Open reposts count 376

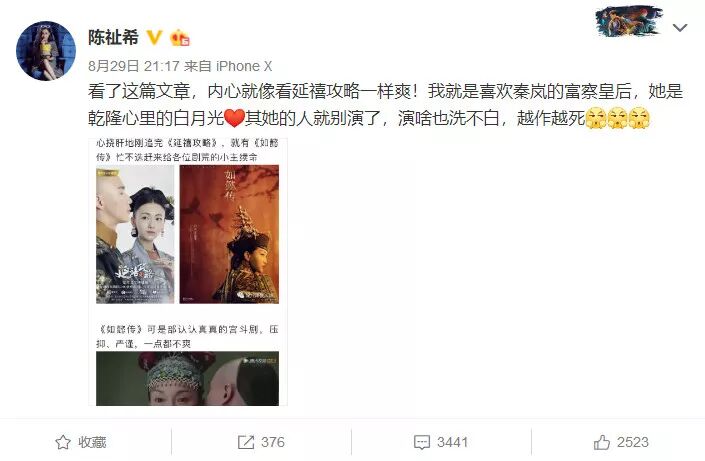coord(273,442)
